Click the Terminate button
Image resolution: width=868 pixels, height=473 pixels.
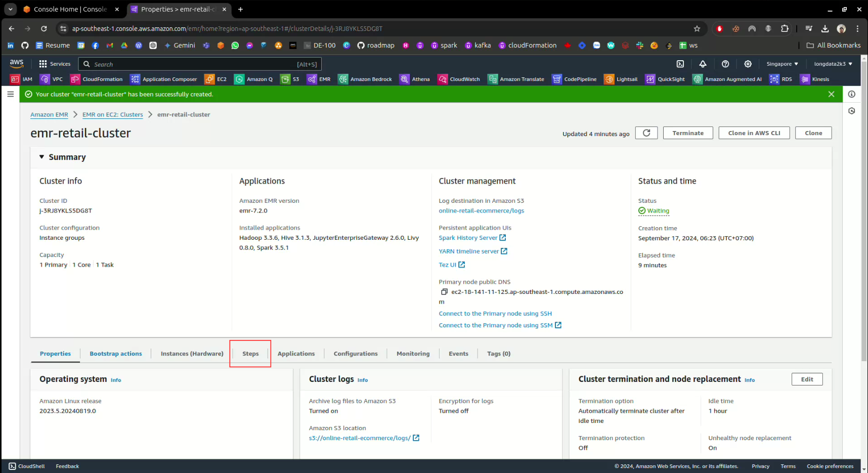coord(687,133)
